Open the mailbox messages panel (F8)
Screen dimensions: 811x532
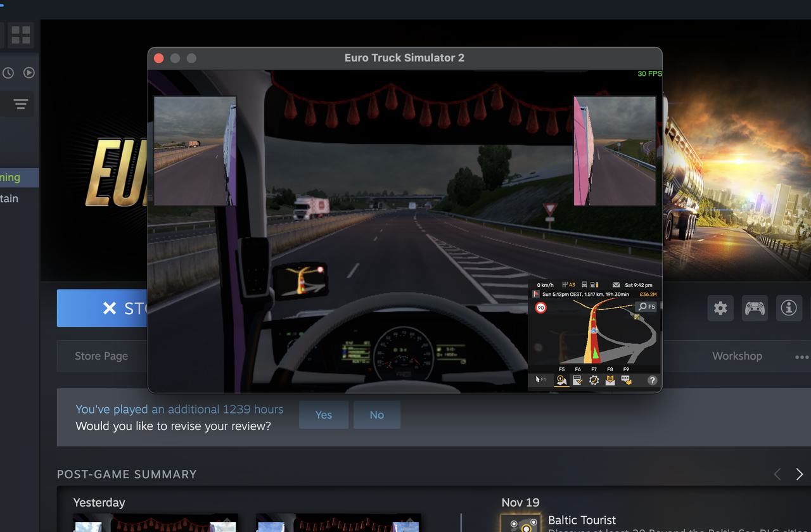point(610,380)
